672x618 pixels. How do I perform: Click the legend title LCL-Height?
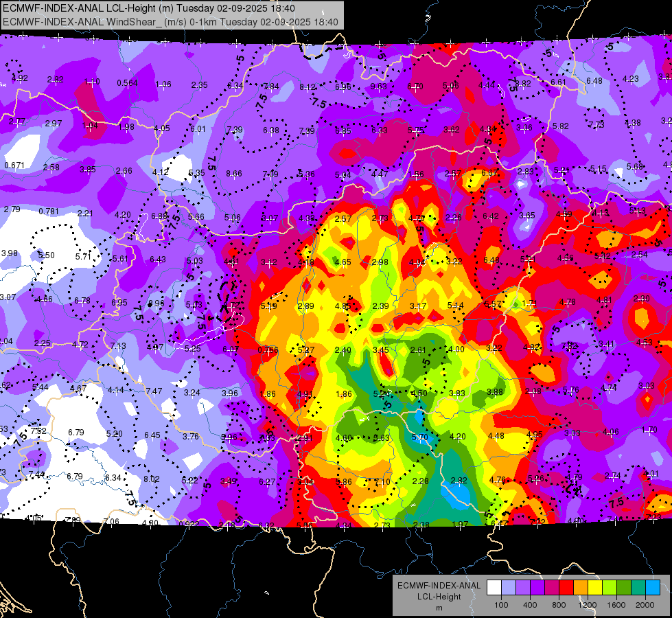[x=439, y=597]
